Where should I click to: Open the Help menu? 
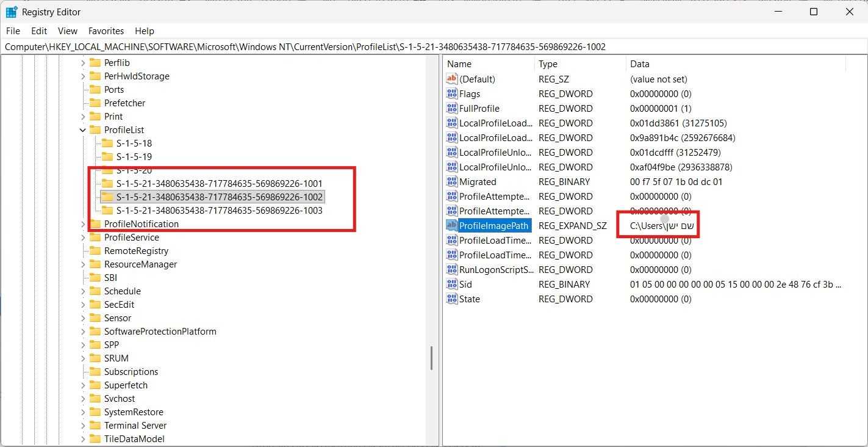coord(145,31)
